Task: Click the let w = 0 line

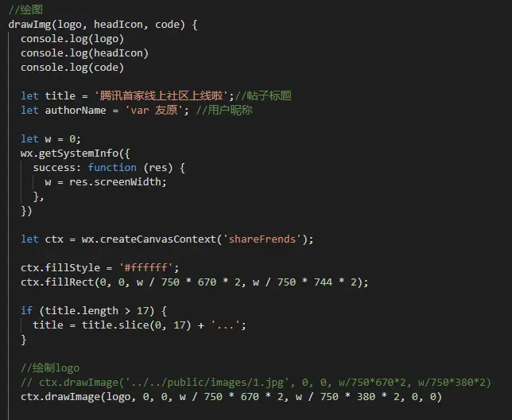Action: (x=51, y=139)
